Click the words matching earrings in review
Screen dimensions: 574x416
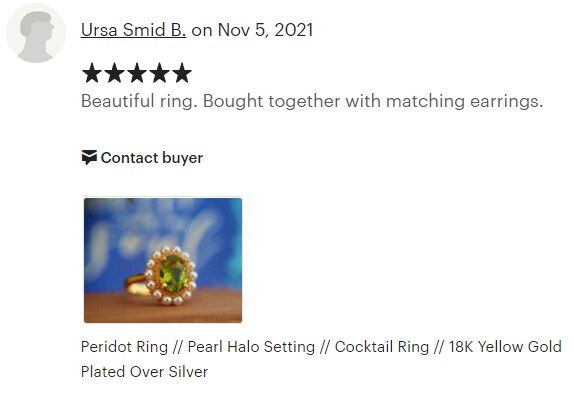465,101
